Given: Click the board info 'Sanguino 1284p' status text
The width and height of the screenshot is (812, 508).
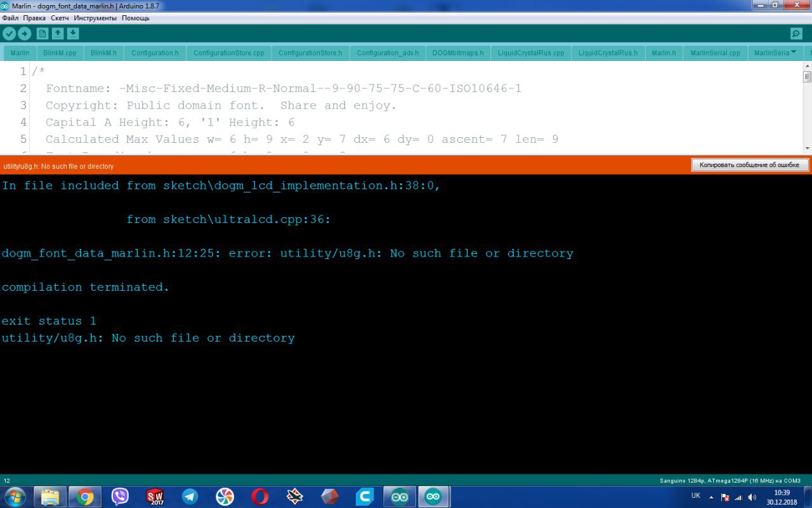Looking at the screenshot, I should coord(730,480).
